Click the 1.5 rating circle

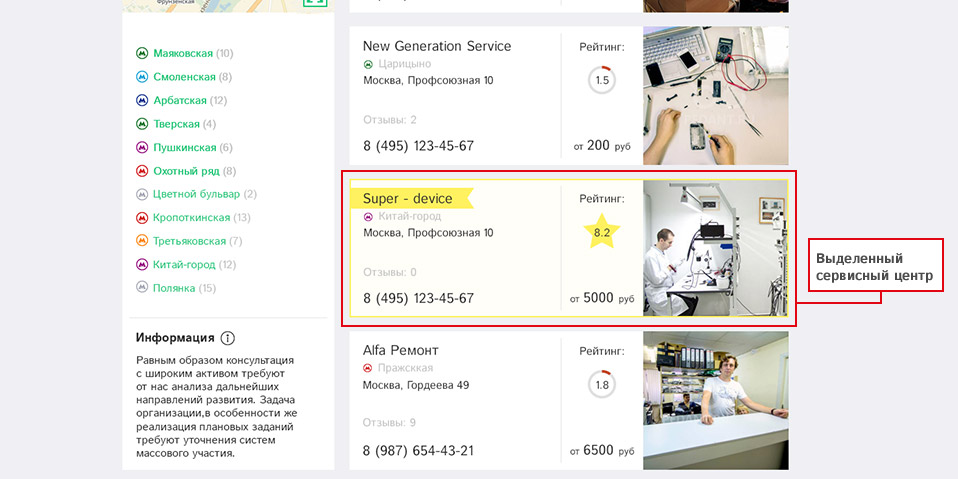pyautogui.click(x=602, y=80)
